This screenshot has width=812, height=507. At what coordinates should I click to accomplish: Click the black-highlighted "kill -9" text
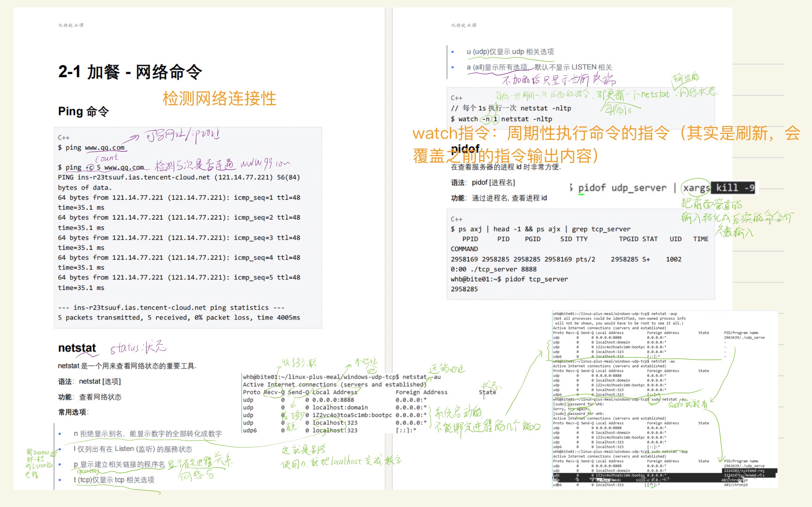tap(733, 188)
